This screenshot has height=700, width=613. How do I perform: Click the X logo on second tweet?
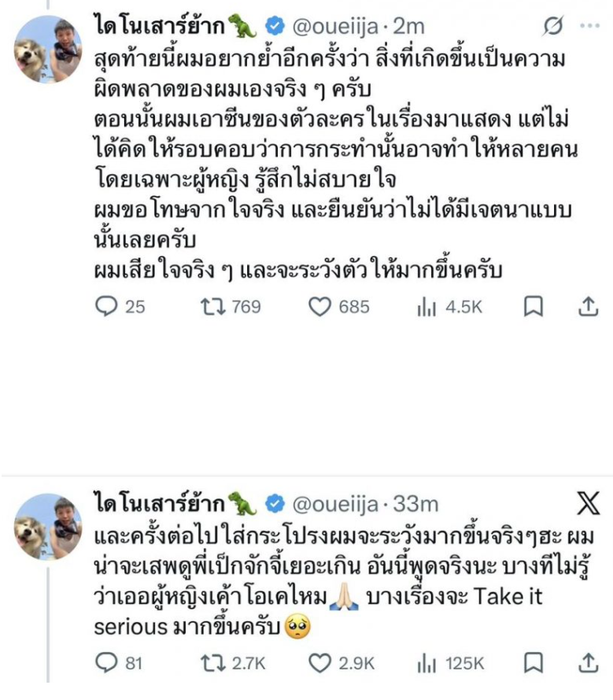588,502
